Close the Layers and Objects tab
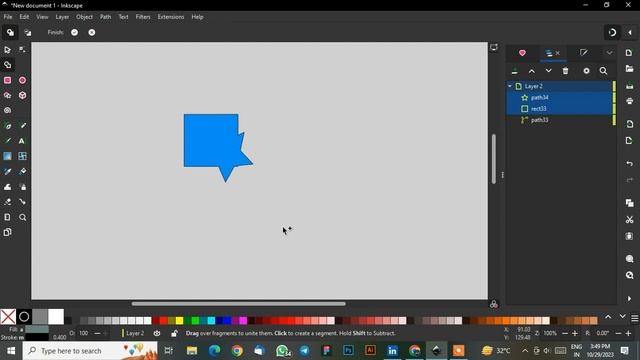This screenshot has height=360, width=640. click(x=558, y=53)
